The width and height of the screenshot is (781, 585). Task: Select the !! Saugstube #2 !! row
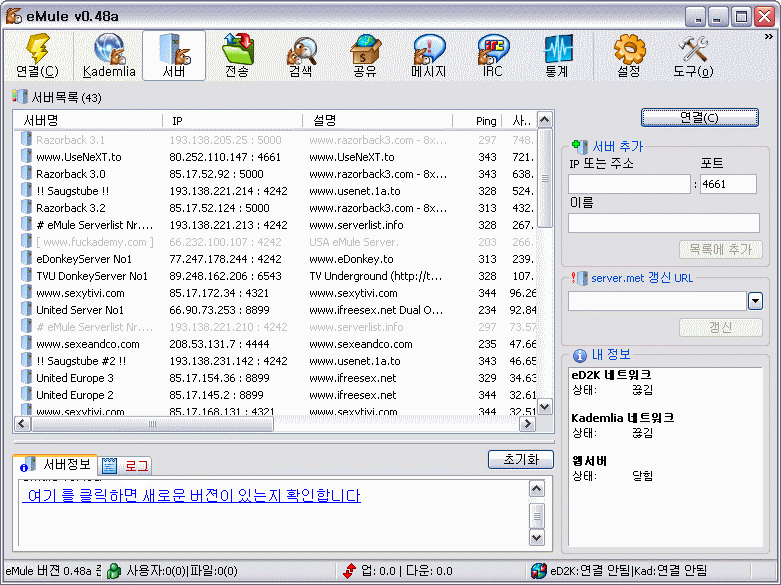coord(275,361)
